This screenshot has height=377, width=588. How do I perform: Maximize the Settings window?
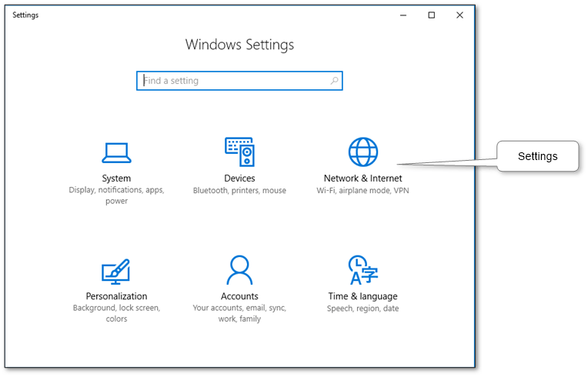tap(431, 15)
